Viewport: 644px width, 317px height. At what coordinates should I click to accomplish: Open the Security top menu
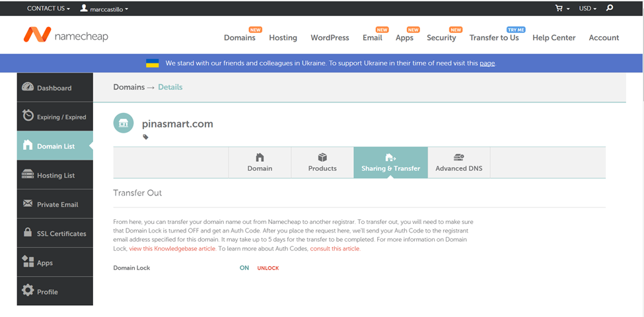tap(441, 38)
